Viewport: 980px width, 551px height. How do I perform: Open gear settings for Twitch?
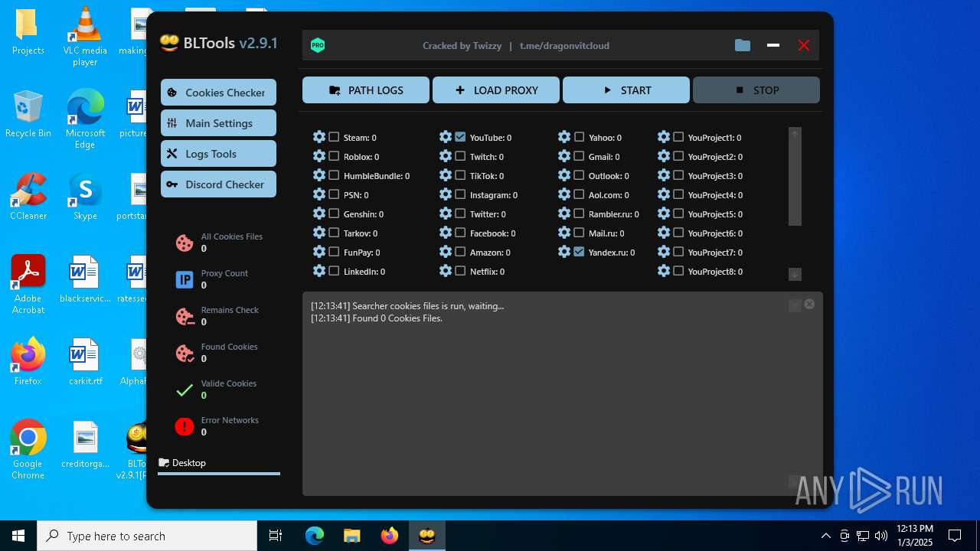point(446,156)
